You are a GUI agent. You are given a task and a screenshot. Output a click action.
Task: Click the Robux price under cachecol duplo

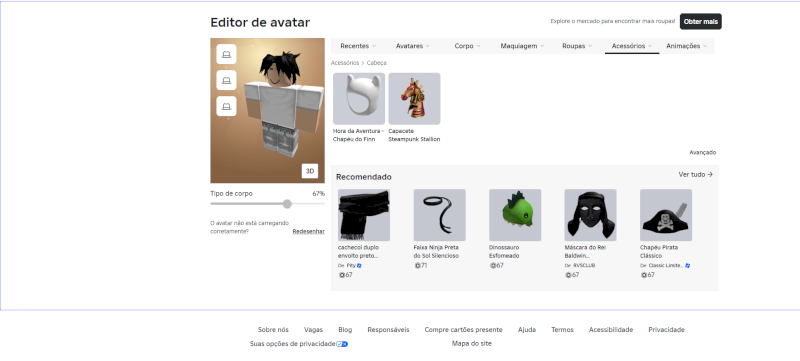[x=345, y=275]
